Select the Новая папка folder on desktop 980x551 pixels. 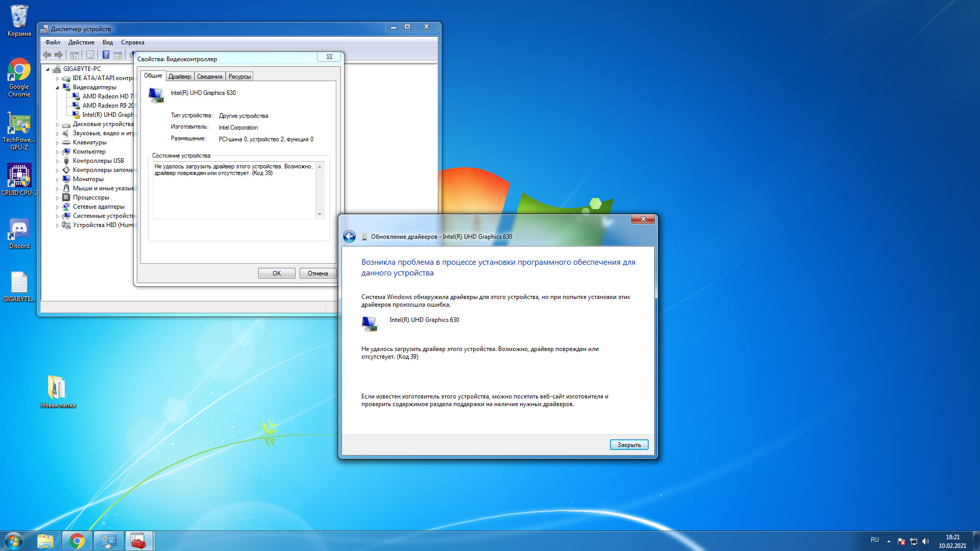pyautogui.click(x=57, y=391)
